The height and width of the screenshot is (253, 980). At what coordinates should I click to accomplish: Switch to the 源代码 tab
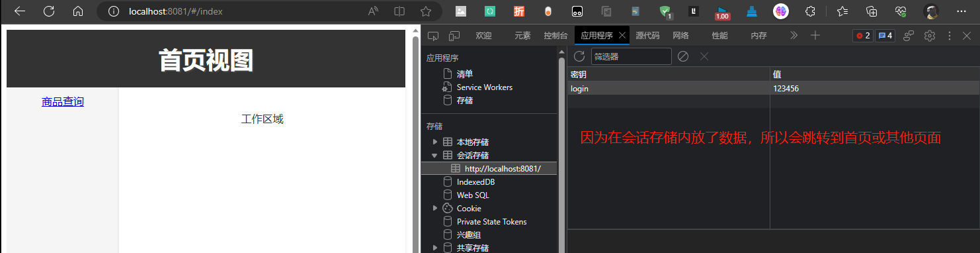647,36
